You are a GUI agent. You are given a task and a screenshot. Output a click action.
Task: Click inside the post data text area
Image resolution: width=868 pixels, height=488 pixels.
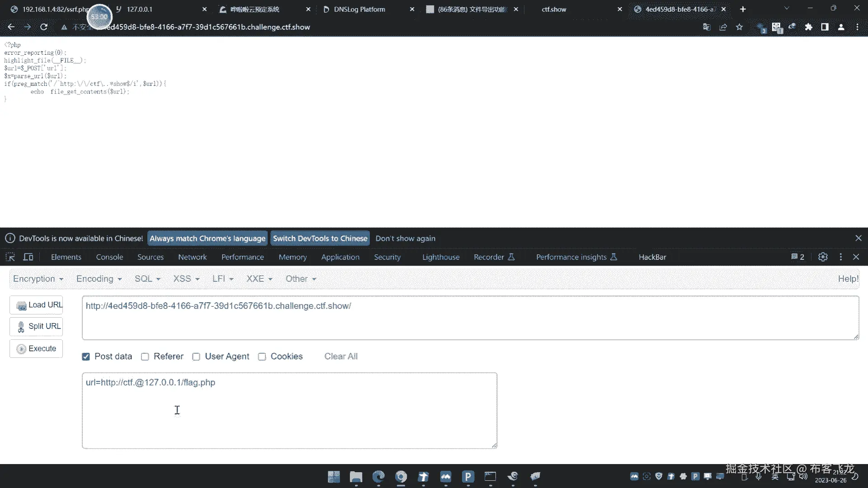(x=289, y=410)
